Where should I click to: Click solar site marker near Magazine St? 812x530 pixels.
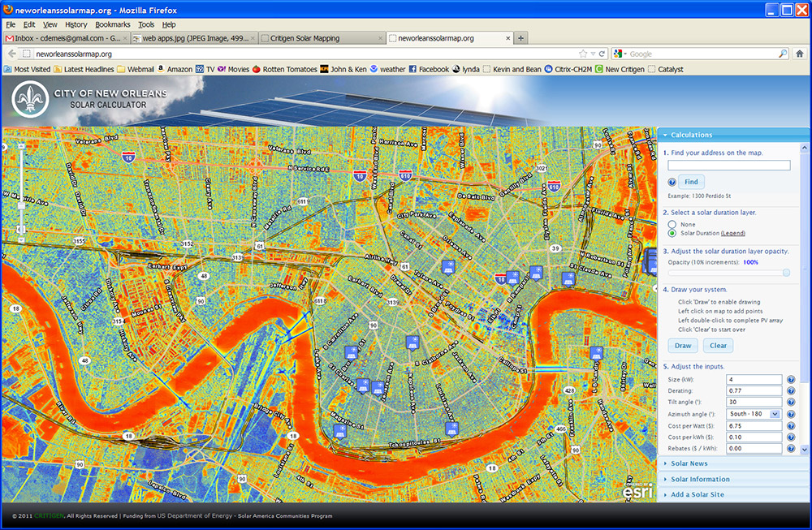tap(339, 431)
